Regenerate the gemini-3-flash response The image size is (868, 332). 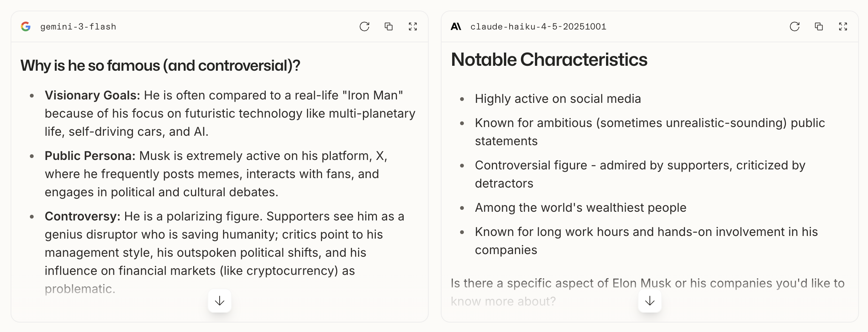coord(364,26)
